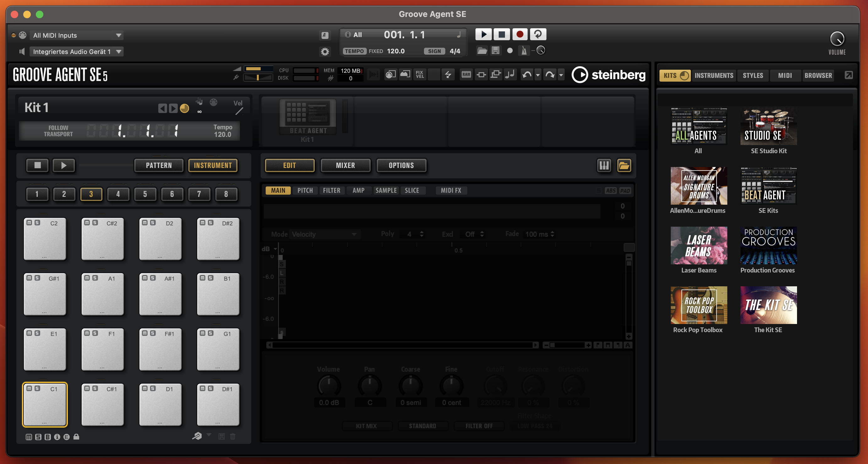Image resolution: width=868 pixels, height=464 pixels.
Task: Open the Filter edit tab
Action: pos(332,190)
